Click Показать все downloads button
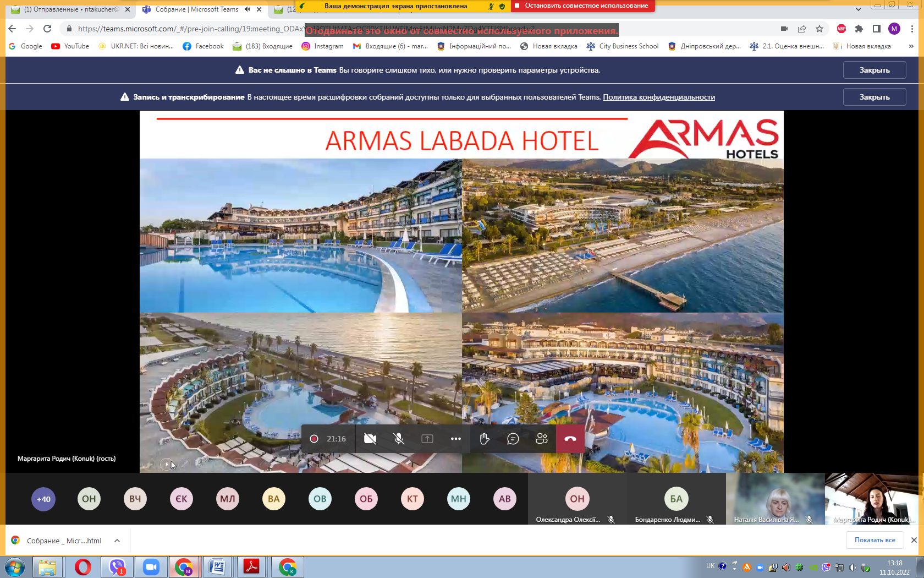Image resolution: width=924 pixels, height=578 pixels. (x=875, y=540)
